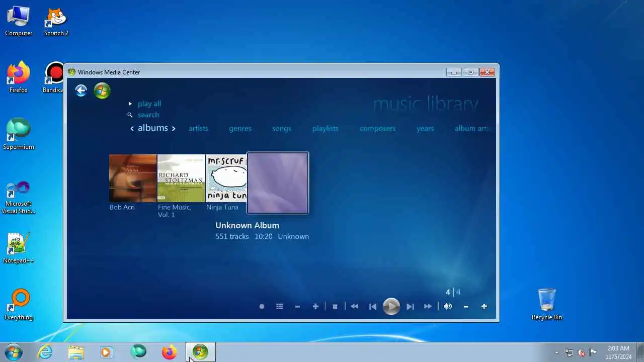This screenshot has width=644, height=362.
Task: Click the record button in transport controls
Action: point(262,306)
